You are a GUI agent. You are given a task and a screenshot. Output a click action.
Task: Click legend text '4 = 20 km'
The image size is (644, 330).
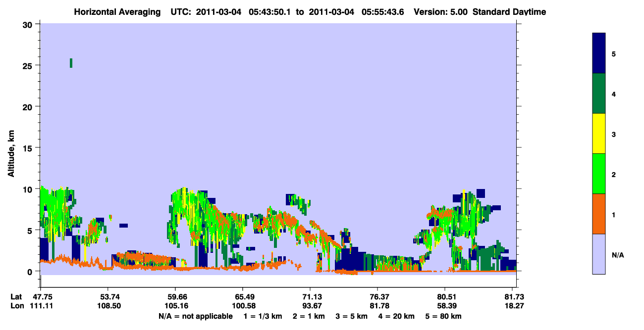(x=397, y=316)
